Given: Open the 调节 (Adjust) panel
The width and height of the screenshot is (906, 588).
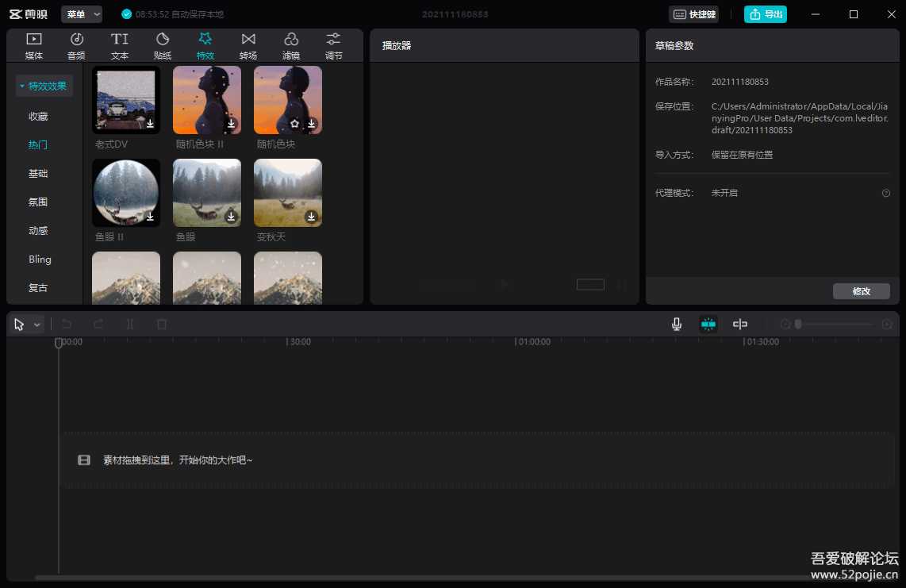Looking at the screenshot, I should pos(332,44).
